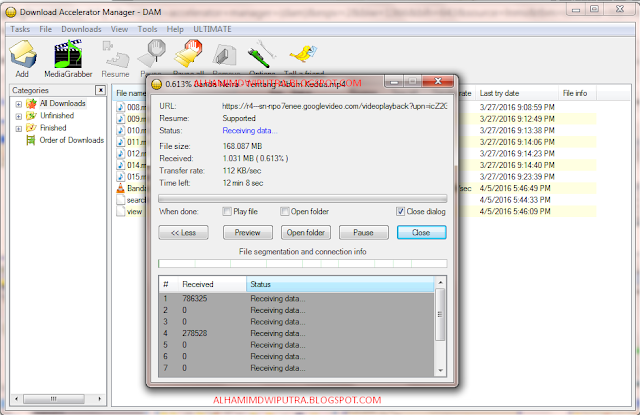Click the Pause all toolbar icon
The image size is (640, 415).
tap(188, 54)
